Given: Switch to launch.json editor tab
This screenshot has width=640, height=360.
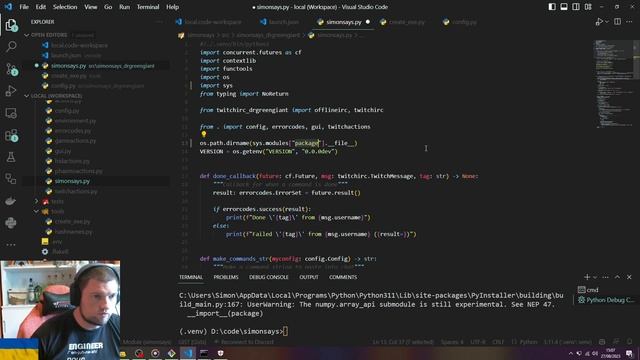Looking at the screenshot, I should coord(280,22).
